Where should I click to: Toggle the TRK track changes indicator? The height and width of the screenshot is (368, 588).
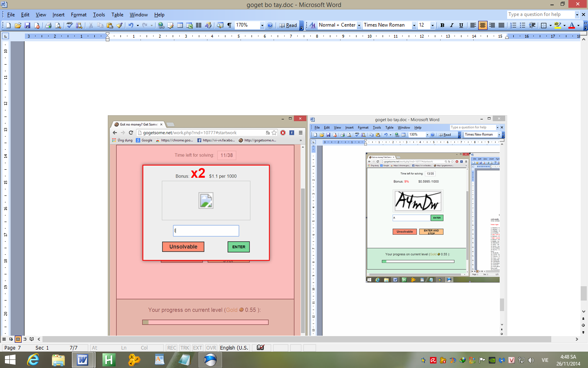pyautogui.click(x=185, y=348)
